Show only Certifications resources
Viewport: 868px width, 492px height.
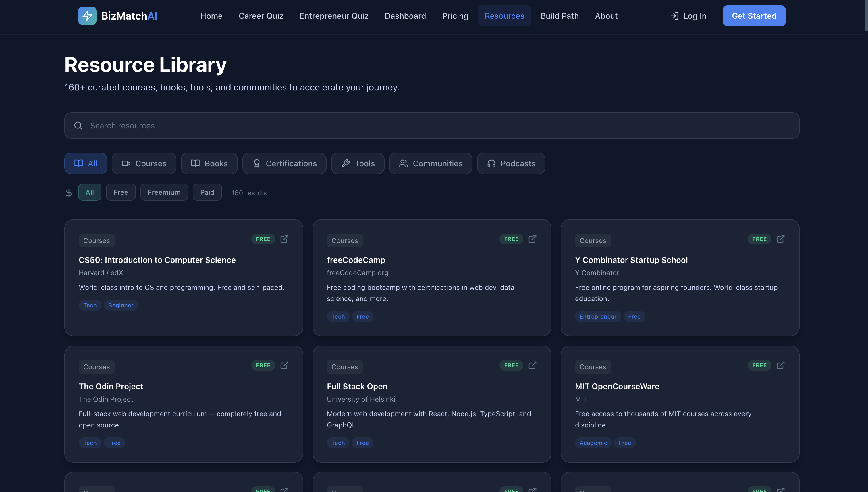click(x=284, y=163)
